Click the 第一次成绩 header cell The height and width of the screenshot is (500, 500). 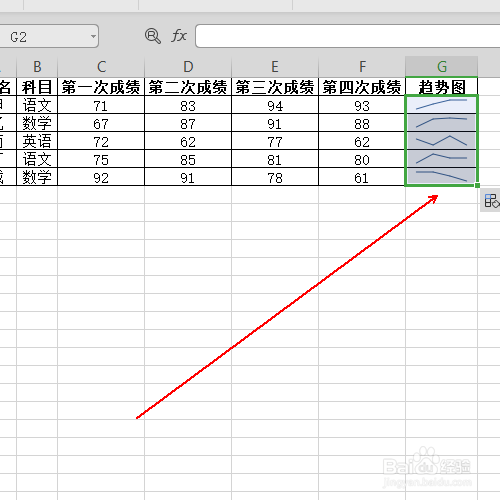(101, 87)
